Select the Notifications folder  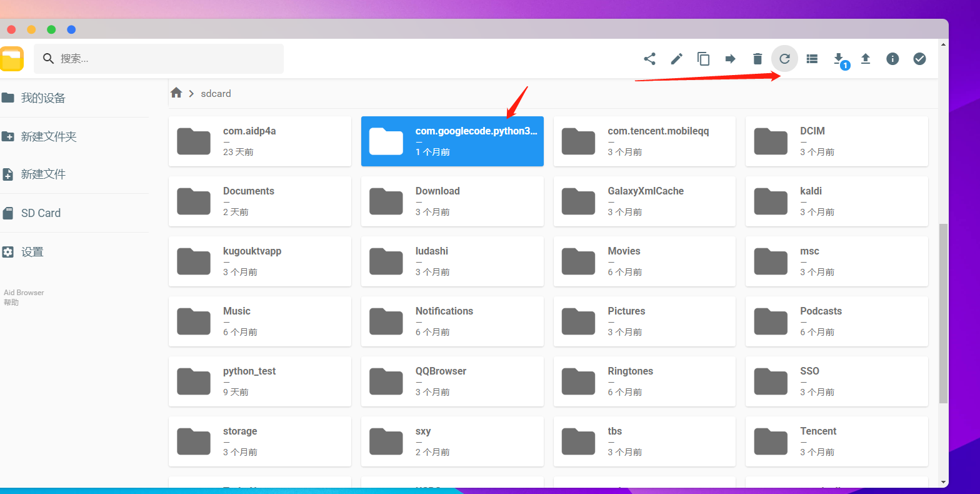coord(452,321)
